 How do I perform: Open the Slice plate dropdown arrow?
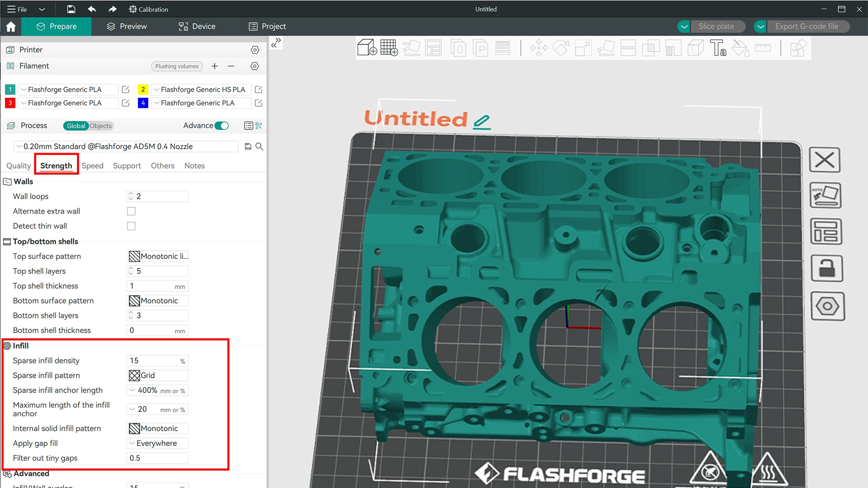pyautogui.click(x=684, y=27)
